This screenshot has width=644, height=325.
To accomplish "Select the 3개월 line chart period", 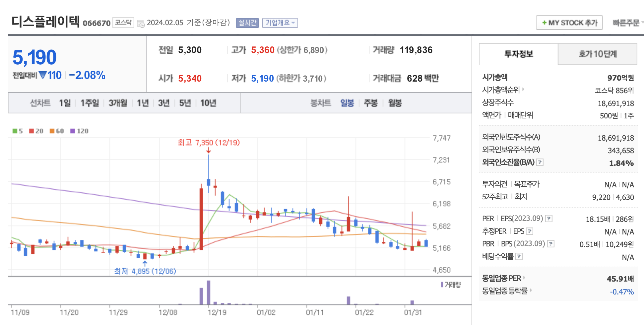I will click(118, 103).
